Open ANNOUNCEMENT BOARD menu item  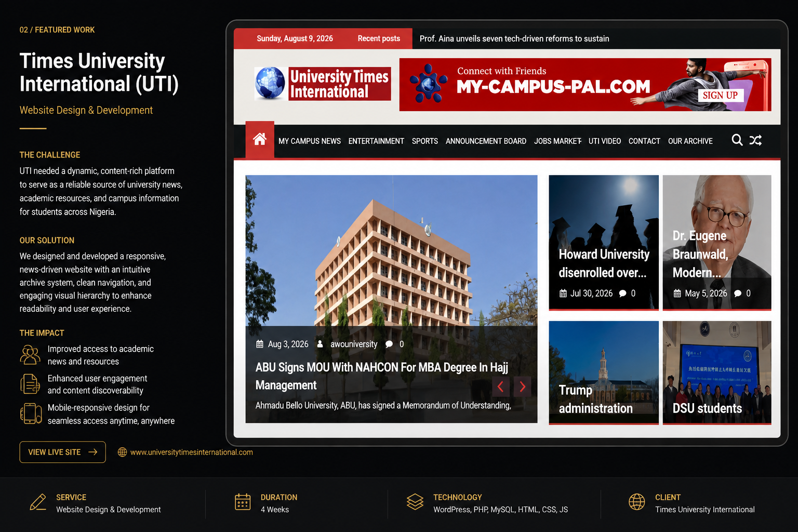pos(486,141)
